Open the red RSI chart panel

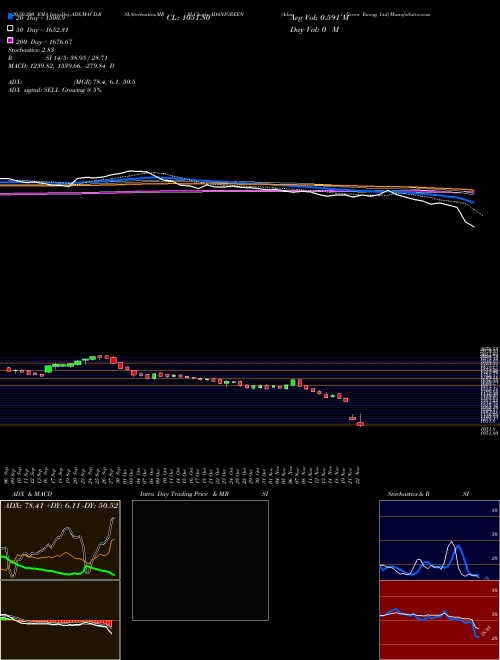[439, 620]
